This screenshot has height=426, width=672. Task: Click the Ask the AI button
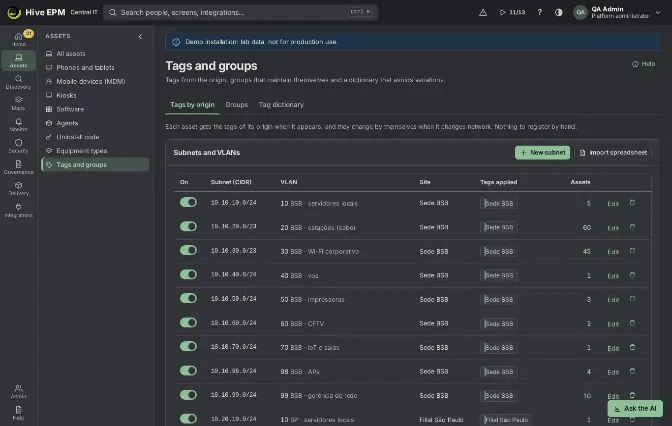635,408
